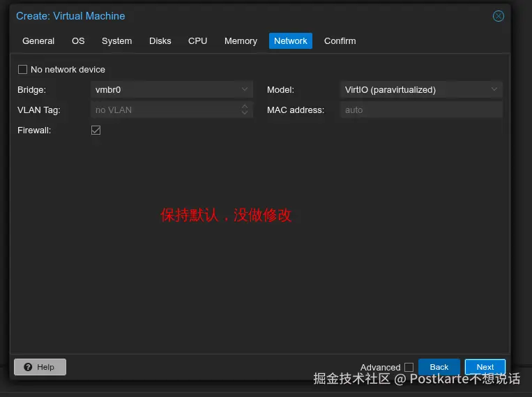Image resolution: width=532 pixels, height=397 pixels.
Task: Switch to the General tab
Action: point(38,41)
